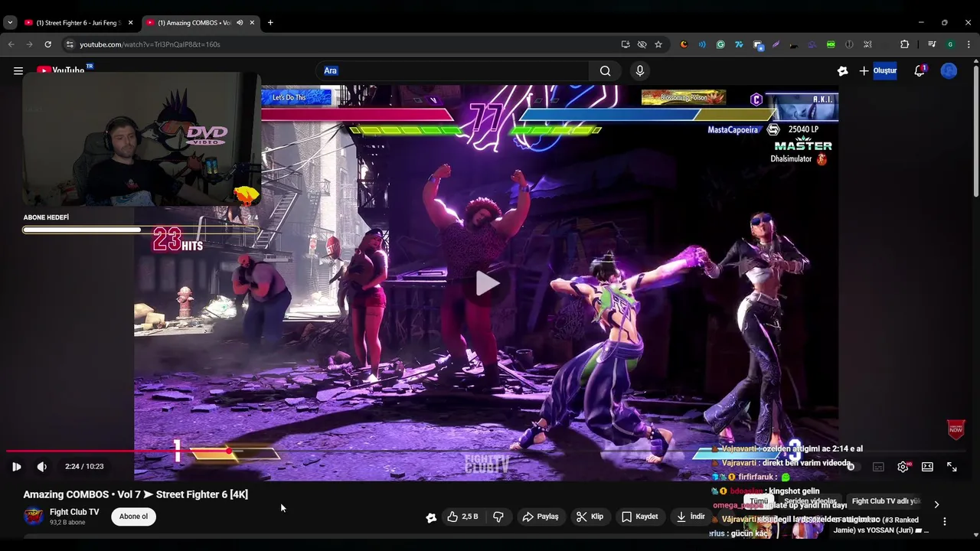Viewport: 980px width, 551px height.
Task: Download the video with İndir
Action: (x=691, y=517)
